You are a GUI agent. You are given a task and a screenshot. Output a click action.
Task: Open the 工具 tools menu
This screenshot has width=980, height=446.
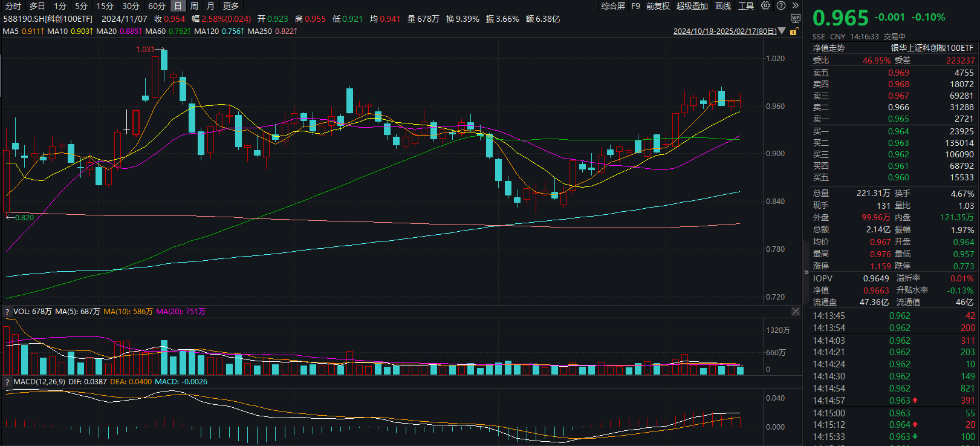(746, 6)
